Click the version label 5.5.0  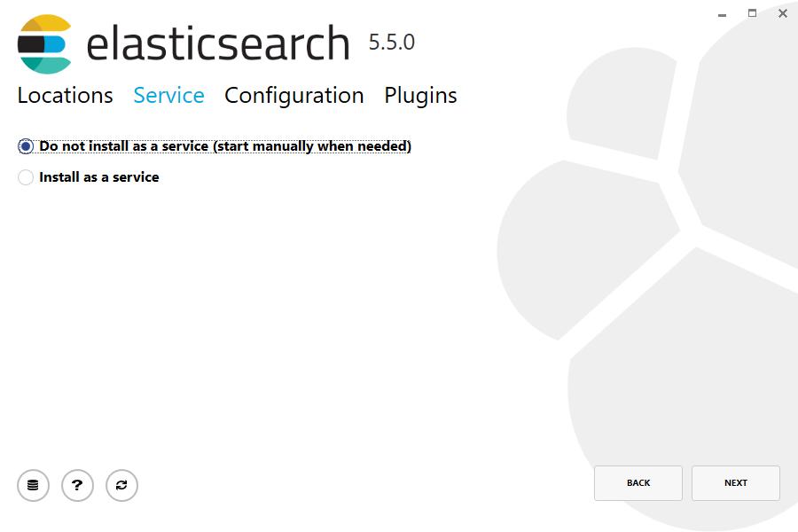[x=392, y=41]
